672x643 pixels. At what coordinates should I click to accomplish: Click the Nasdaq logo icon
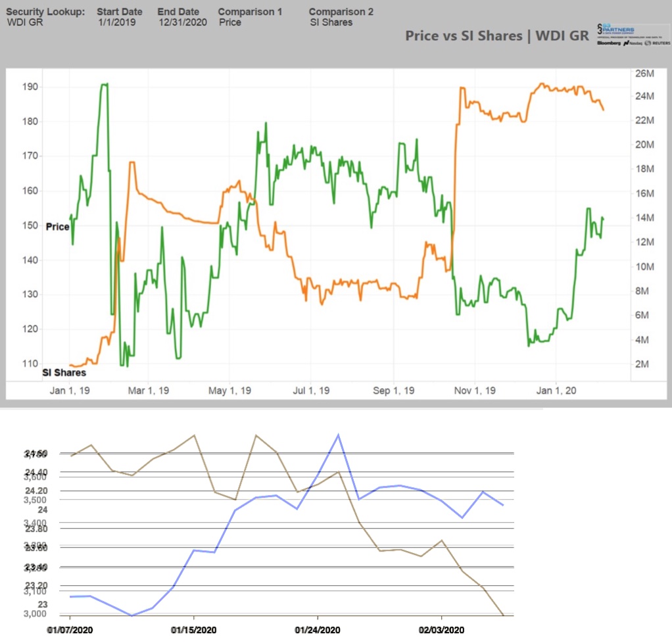[625, 43]
